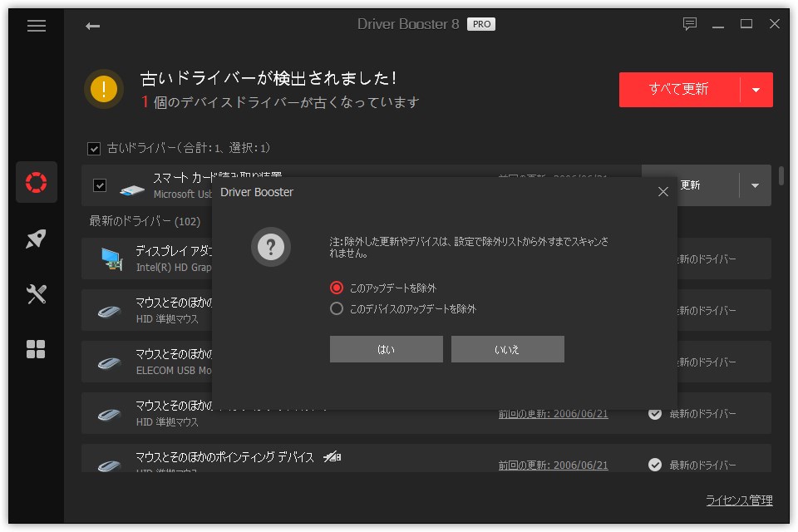Click the 更新 button for smart card reader
The width and height of the screenshot is (798, 532).
coord(690,185)
